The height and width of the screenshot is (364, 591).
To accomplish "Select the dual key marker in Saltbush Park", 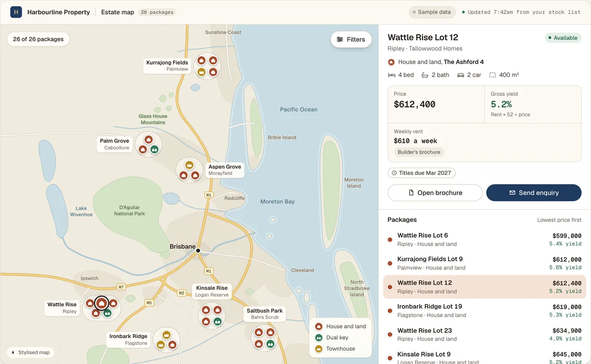I will (x=271, y=344).
